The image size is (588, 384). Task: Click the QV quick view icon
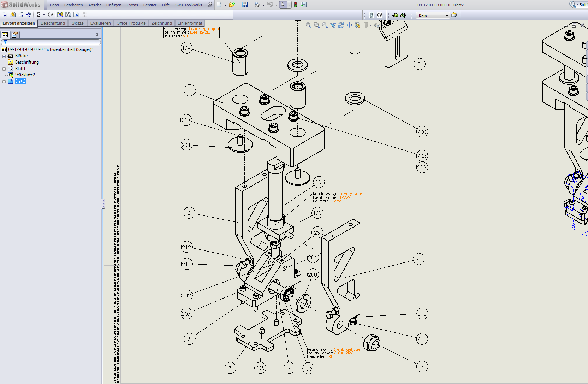click(x=379, y=15)
